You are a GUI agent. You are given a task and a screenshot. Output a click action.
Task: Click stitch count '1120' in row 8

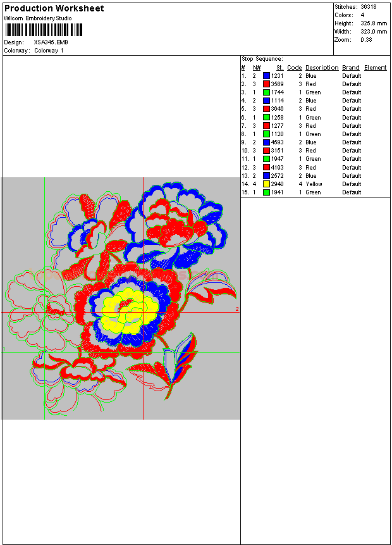[277, 134]
